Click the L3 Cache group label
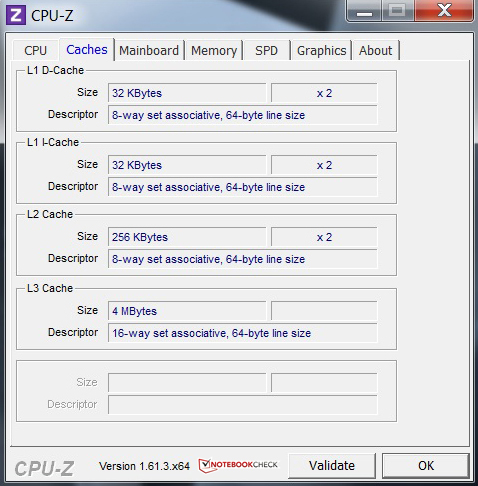This screenshot has height=486, width=478. [50, 288]
